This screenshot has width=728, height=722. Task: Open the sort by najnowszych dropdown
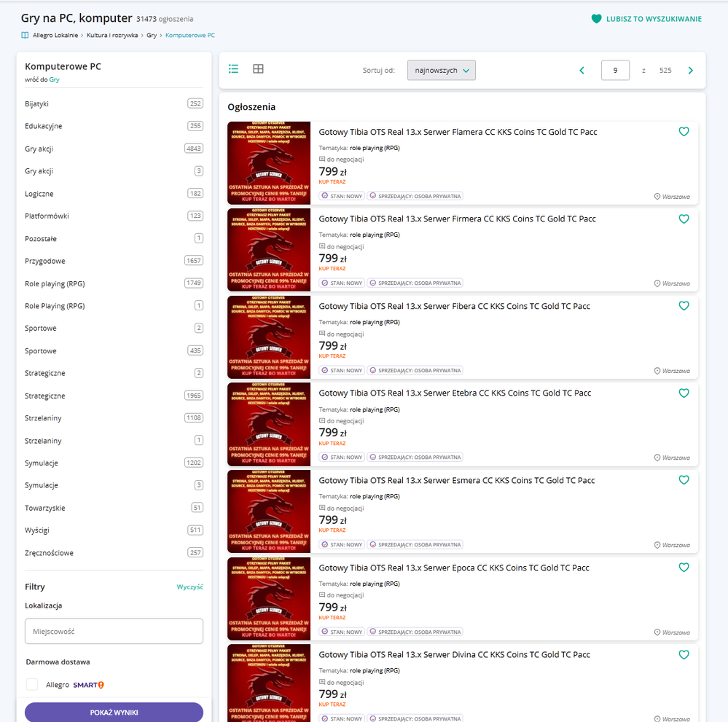pos(441,70)
